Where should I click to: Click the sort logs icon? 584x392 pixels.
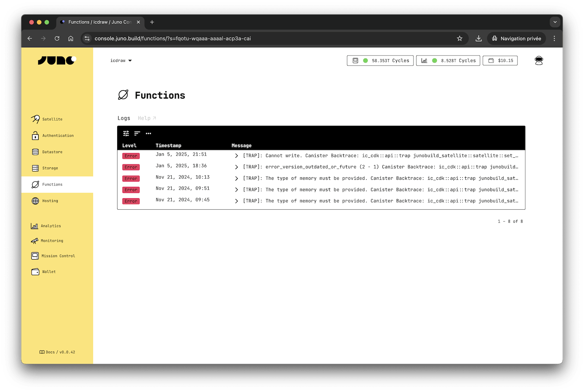tap(137, 133)
